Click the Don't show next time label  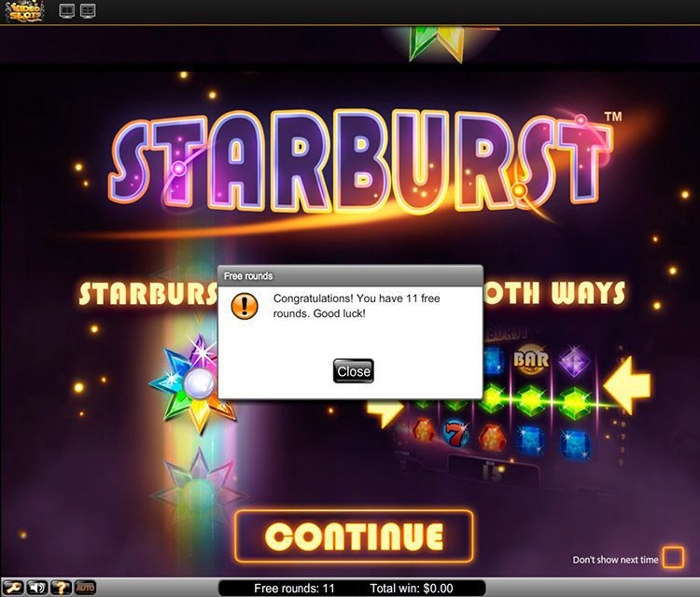615,560
